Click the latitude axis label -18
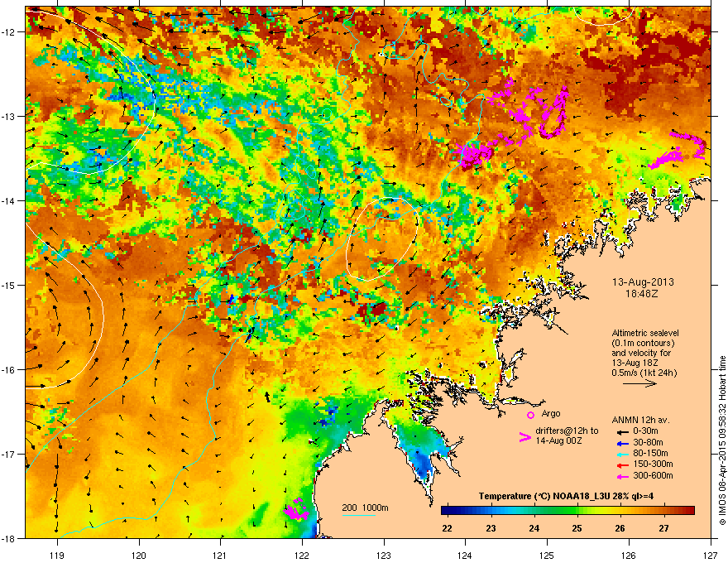Image resolution: width=728 pixels, height=563 pixels. tap(10, 538)
